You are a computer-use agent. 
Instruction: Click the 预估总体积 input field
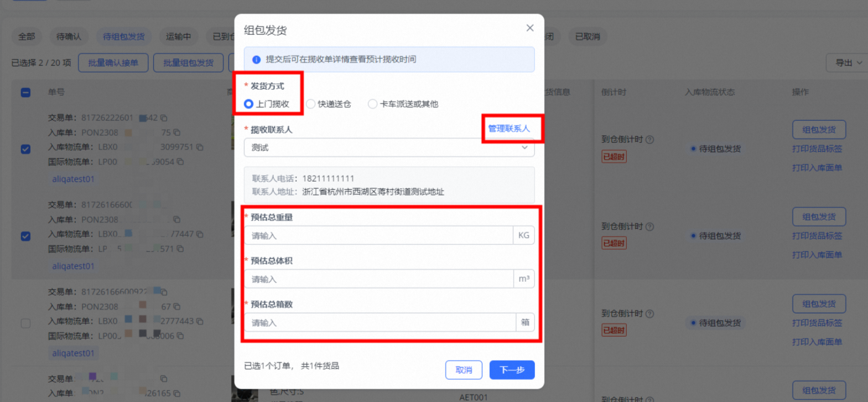pos(379,279)
